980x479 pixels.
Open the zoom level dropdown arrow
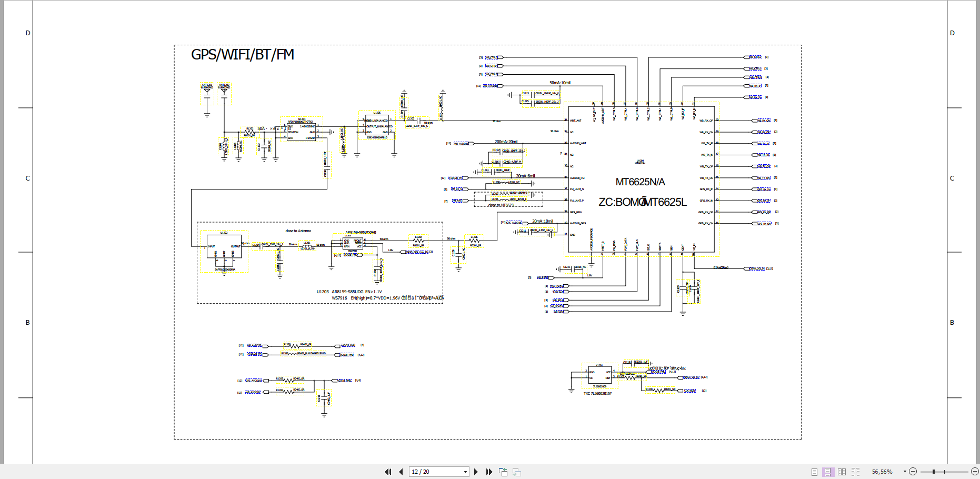[x=905, y=472]
